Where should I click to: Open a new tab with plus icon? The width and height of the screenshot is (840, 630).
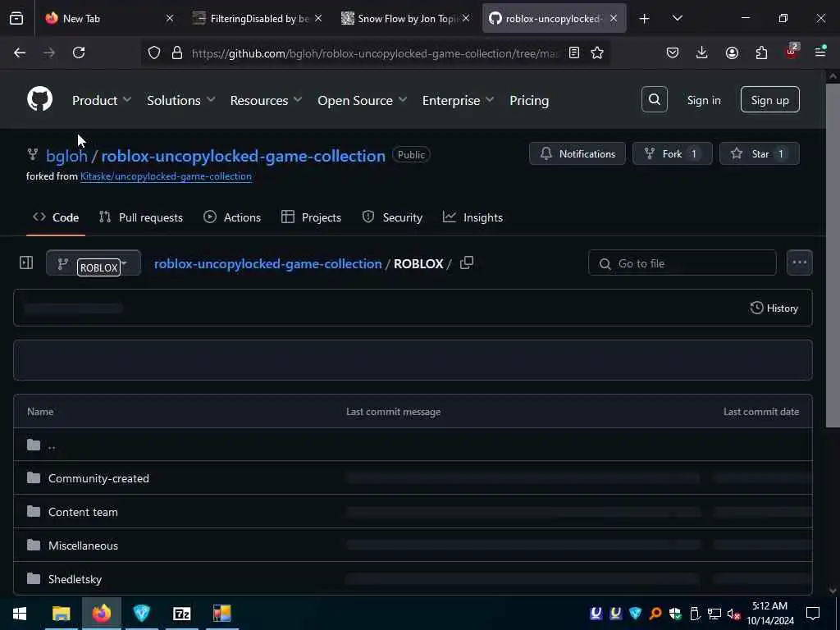(645, 19)
